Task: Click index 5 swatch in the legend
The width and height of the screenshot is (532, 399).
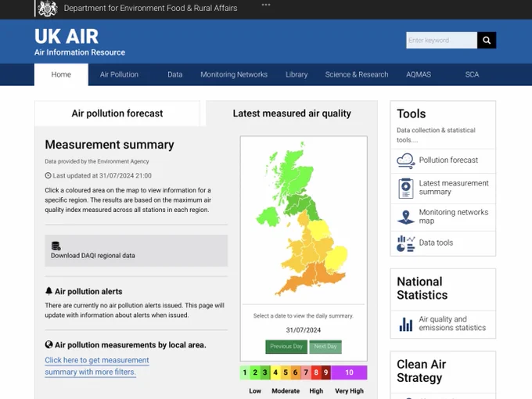Action: pos(286,372)
